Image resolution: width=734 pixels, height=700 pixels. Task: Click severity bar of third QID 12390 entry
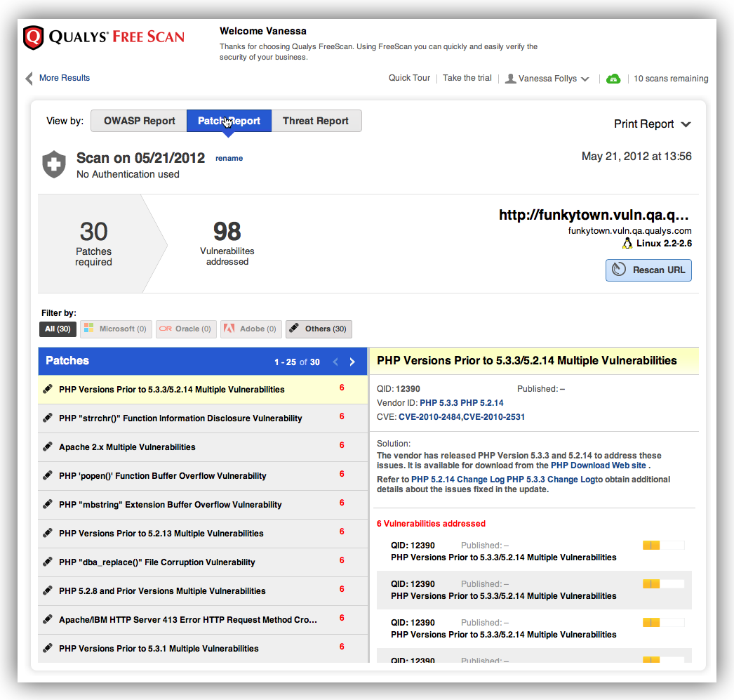[x=663, y=622]
